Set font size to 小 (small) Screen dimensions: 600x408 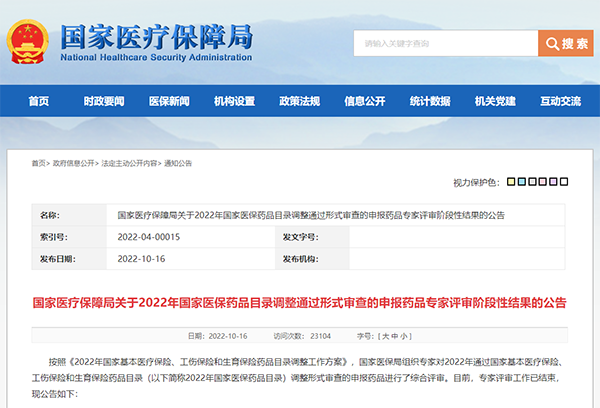click(404, 335)
